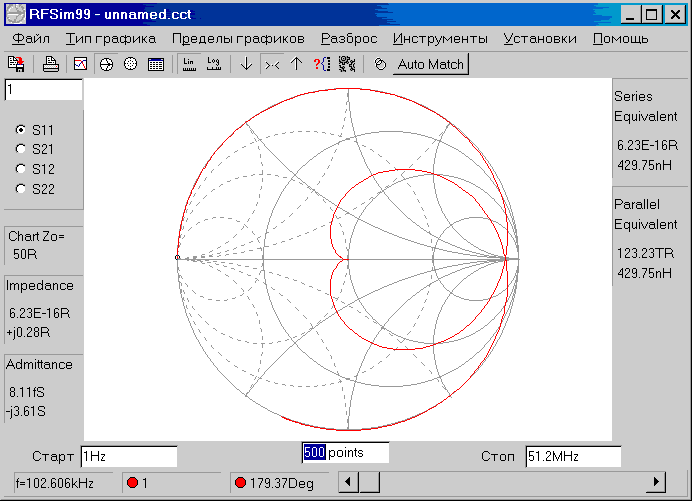Click the f=102.606kHz status readout
Image resolution: width=692 pixels, height=501 pixels.
point(55,483)
